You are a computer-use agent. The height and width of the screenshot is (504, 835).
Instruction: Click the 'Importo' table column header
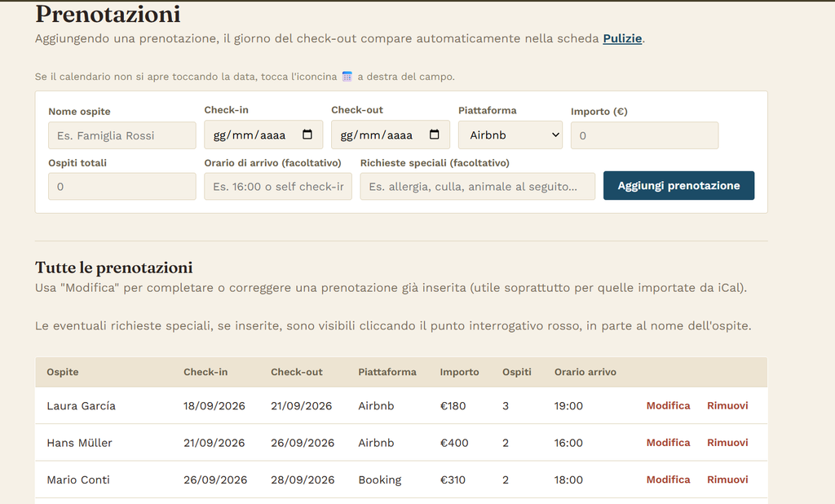[x=459, y=372]
